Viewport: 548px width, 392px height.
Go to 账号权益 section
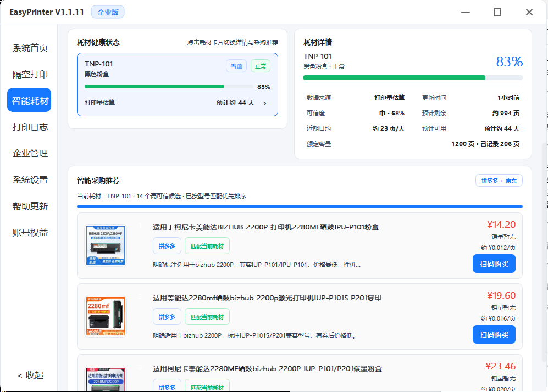click(30, 232)
